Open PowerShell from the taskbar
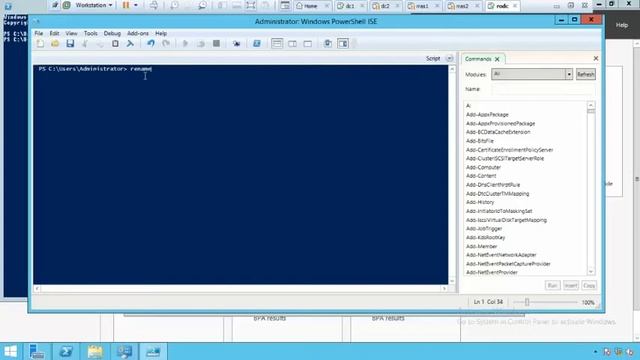Viewport: 640px width, 360px height. 66,351
